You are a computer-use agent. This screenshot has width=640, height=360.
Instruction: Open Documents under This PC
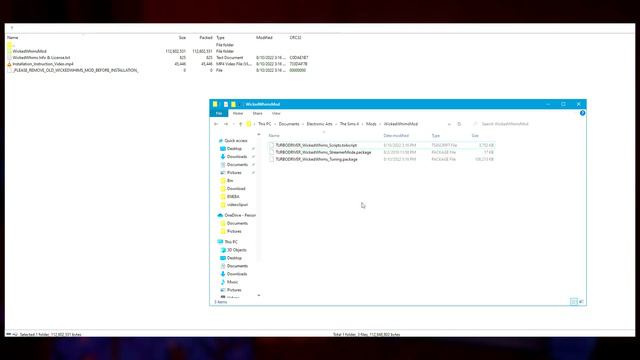(x=237, y=266)
